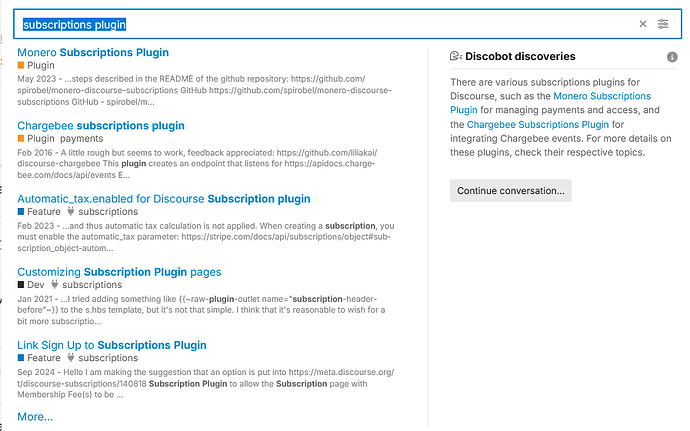690x431 pixels.
Task: Click plug icon beside Link Sign Up subscriptions tag
Action: tap(70, 357)
